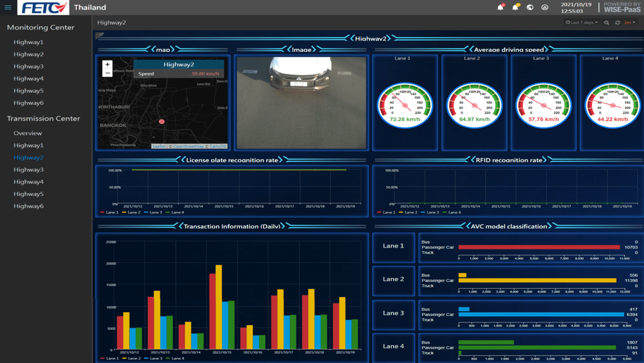
Task: Open the user account icon
Action: (x=545, y=7)
